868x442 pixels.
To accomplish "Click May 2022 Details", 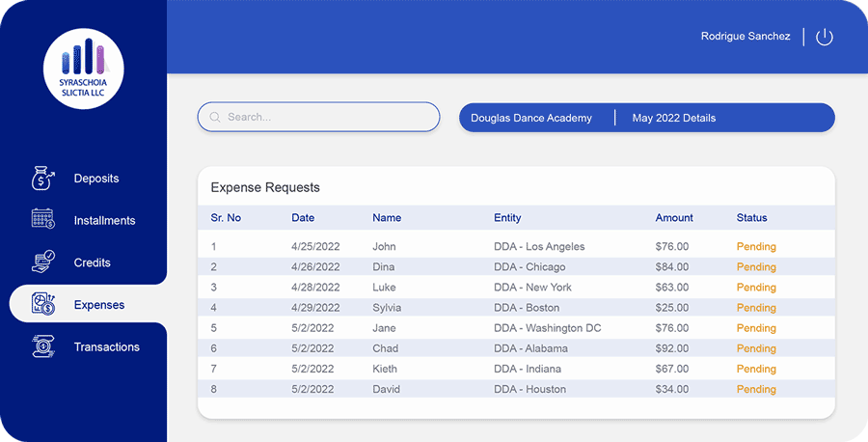I will 674,118.
